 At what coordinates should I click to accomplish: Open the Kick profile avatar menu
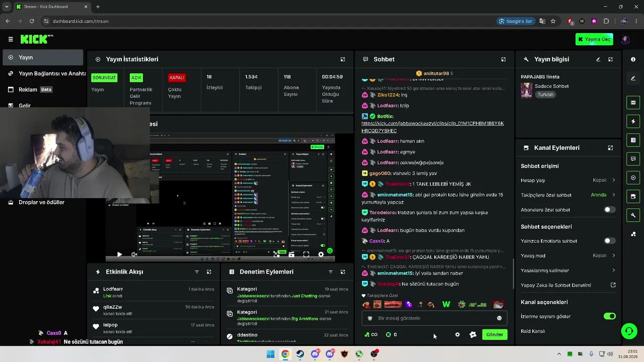625,39
